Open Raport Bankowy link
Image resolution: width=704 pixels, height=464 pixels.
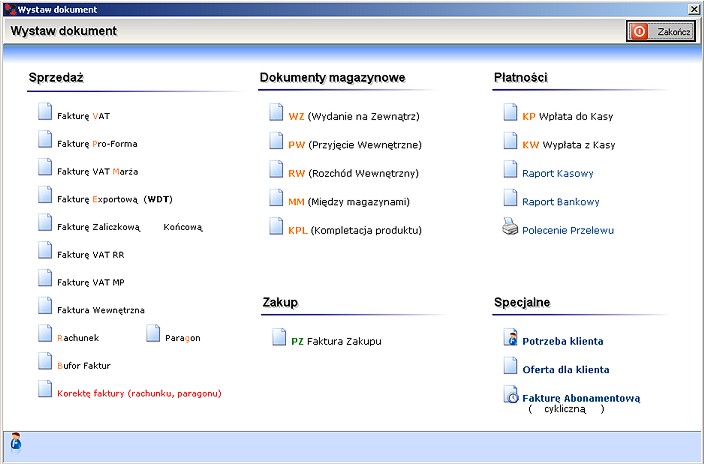tap(561, 202)
